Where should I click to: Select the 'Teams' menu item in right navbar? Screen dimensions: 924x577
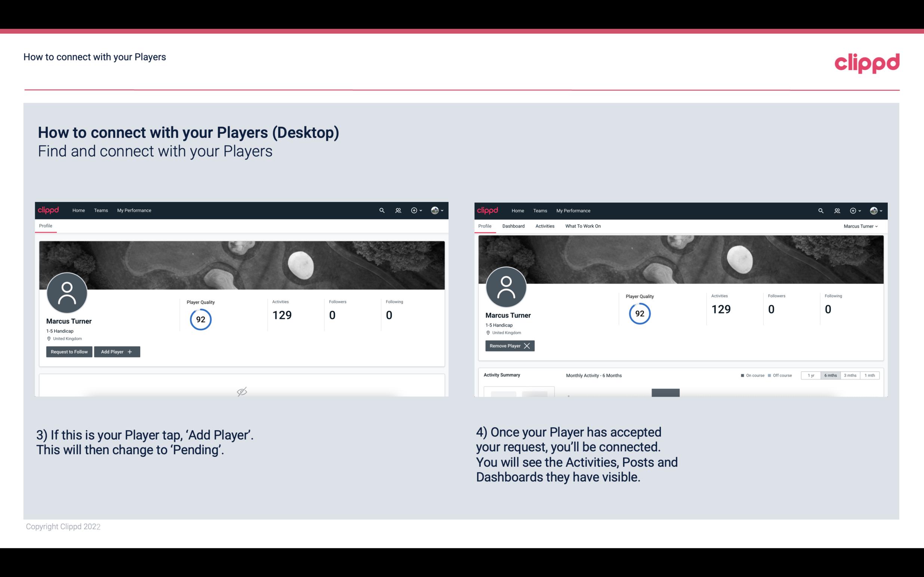[539, 210]
